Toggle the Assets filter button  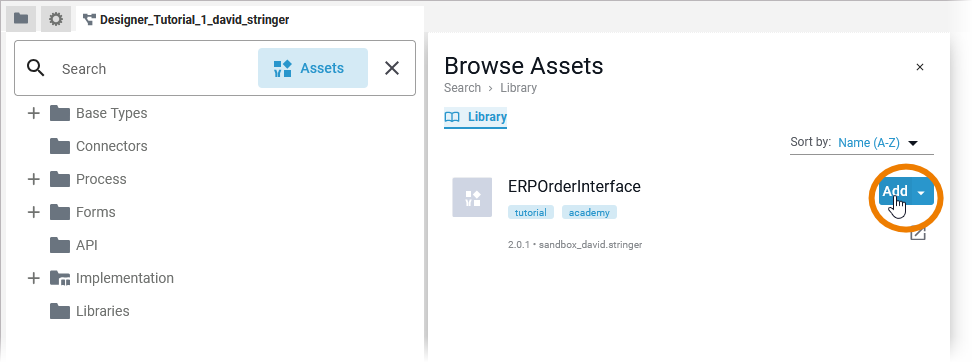[x=313, y=68]
